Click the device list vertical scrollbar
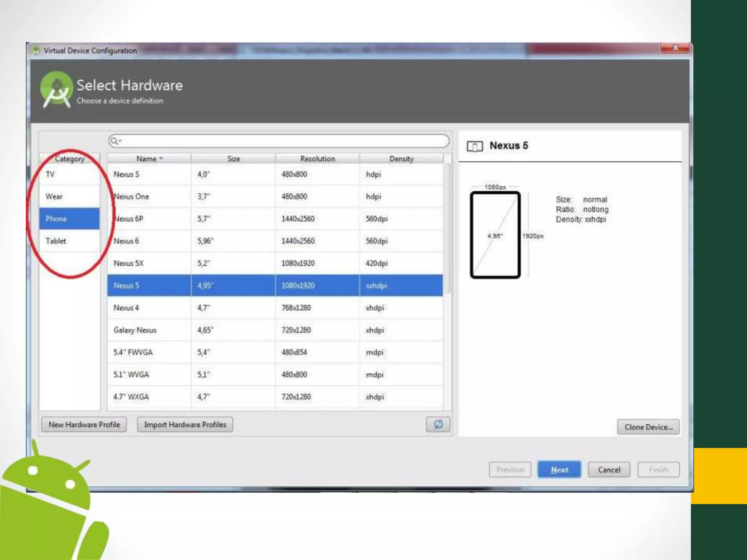This screenshot has width=747, height=560. pyautogui.click(x=448, y=228)
